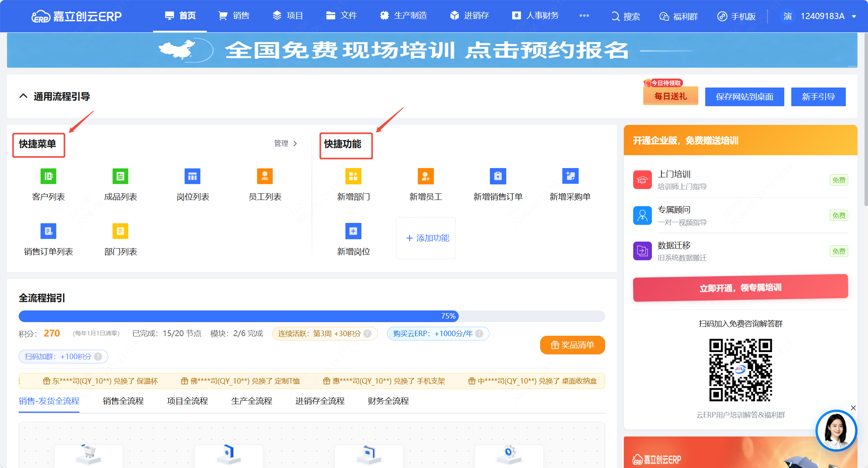Viewport: 868px width, 468px height.
Task: Open the 员工列表 shortcut icon
Action: pos(265,176)
